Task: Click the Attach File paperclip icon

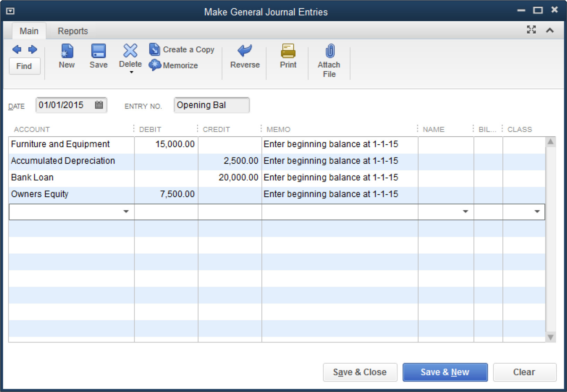Action: click(x=330, y=51)
